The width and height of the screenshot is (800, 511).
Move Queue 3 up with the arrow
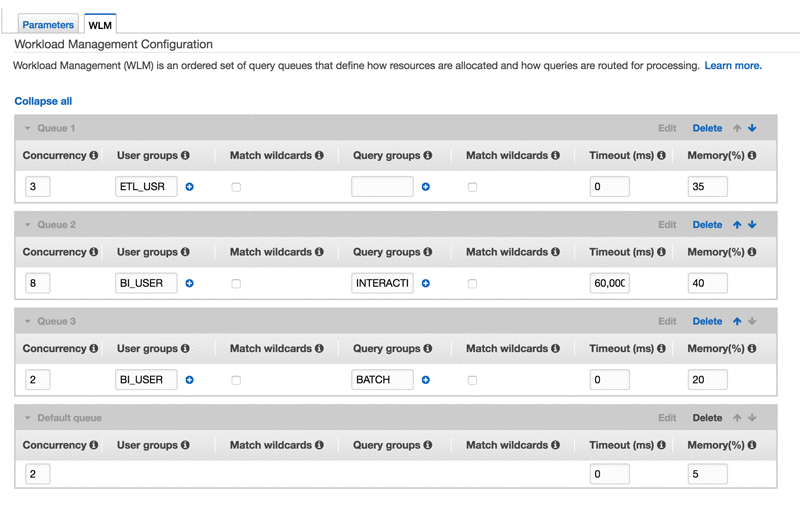click(x=737, y=321)
